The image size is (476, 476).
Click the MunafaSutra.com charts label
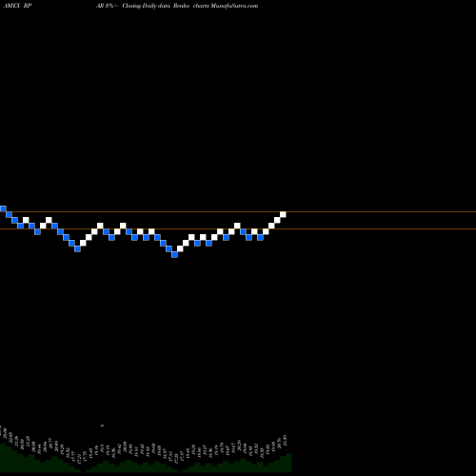pyautogui.click(x=226, y=6)
